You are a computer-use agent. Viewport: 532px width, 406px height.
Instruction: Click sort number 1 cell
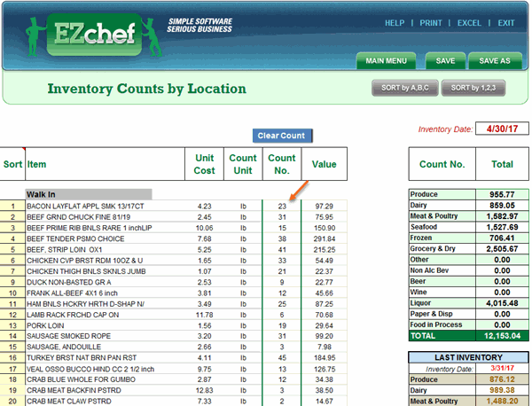pos(12,207)
